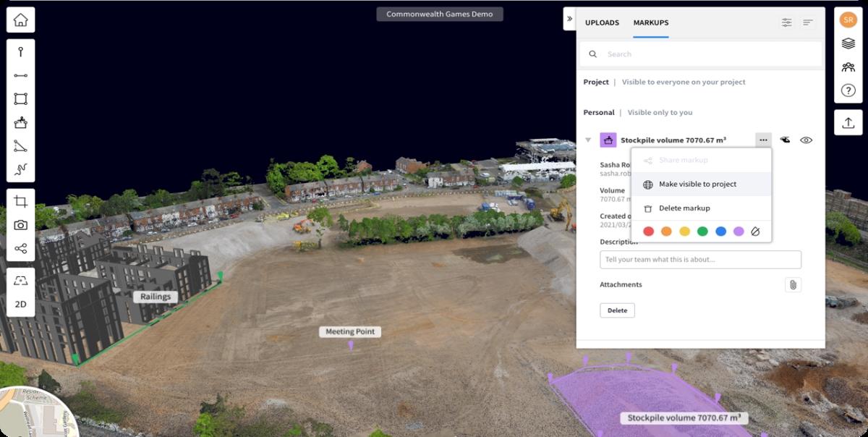Select the stockpile volume tool

point(20,122)
